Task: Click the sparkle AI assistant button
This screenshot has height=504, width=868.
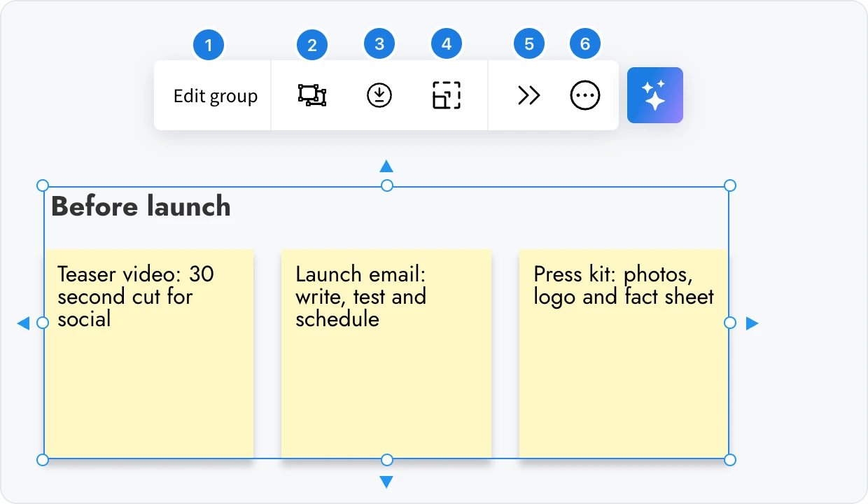Action: 655,95
